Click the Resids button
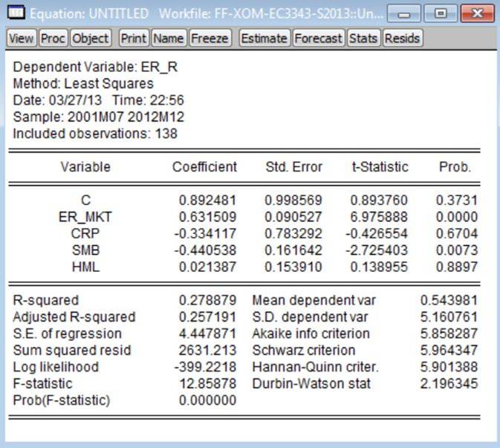 [403, 39]
